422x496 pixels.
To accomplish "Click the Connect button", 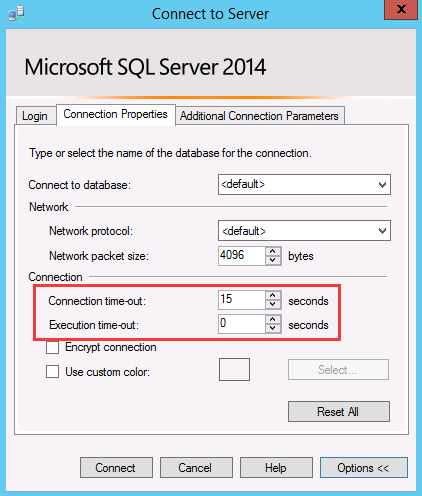I will 116,468.
